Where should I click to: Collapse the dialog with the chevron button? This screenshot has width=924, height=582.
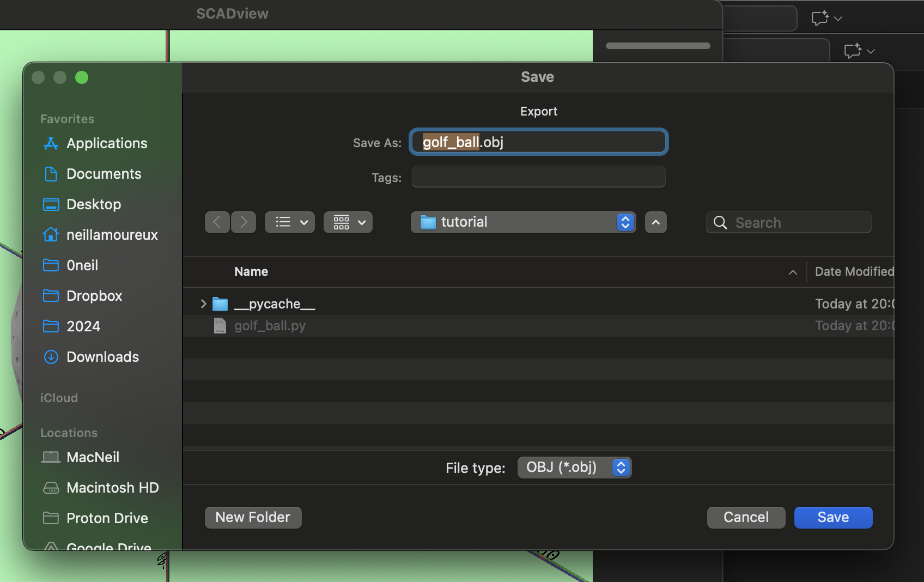[655, 222]
